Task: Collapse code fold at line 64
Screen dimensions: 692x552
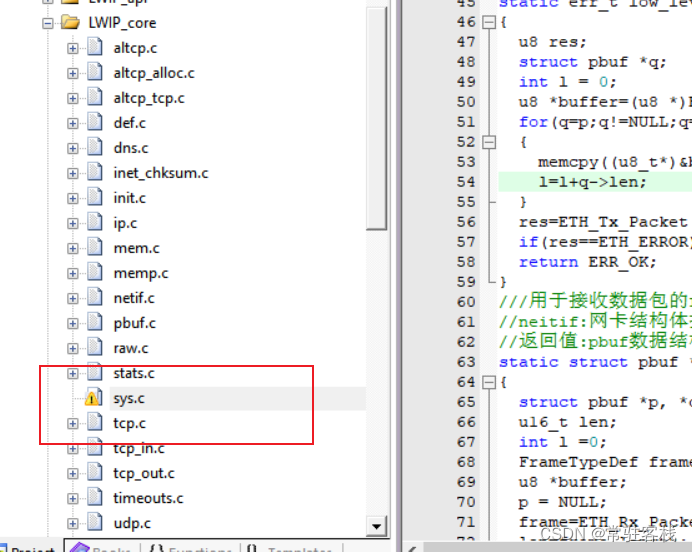Action: point(489,382)
